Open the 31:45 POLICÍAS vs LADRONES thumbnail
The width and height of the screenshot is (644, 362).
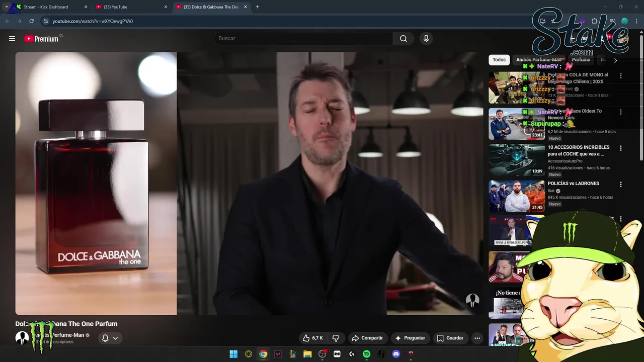pyautogui.click(x=517, y=196)
